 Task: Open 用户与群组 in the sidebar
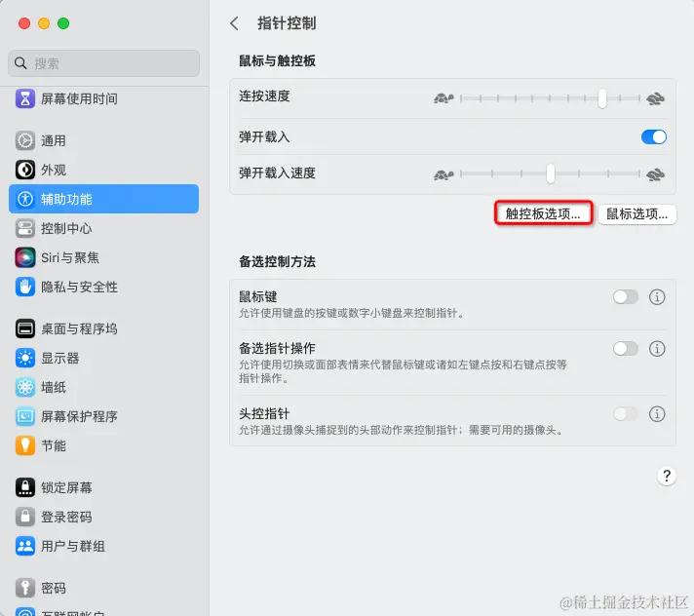[103, 546]
